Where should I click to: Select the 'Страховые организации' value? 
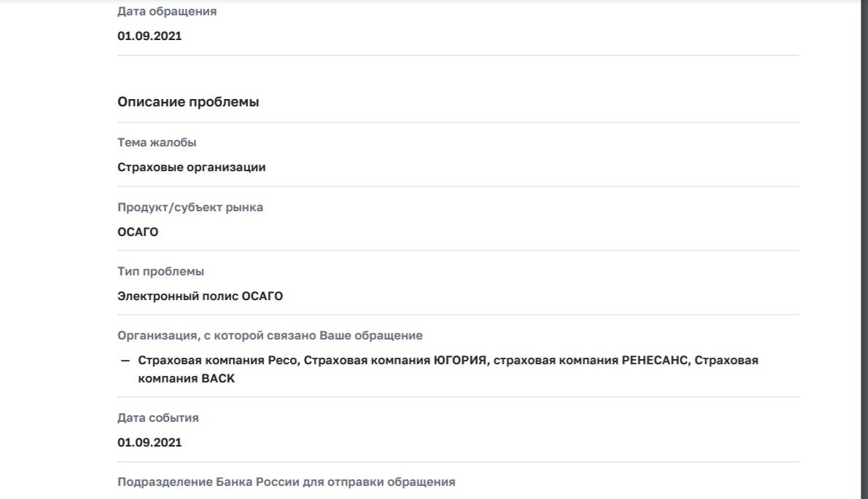click(192, 167)
